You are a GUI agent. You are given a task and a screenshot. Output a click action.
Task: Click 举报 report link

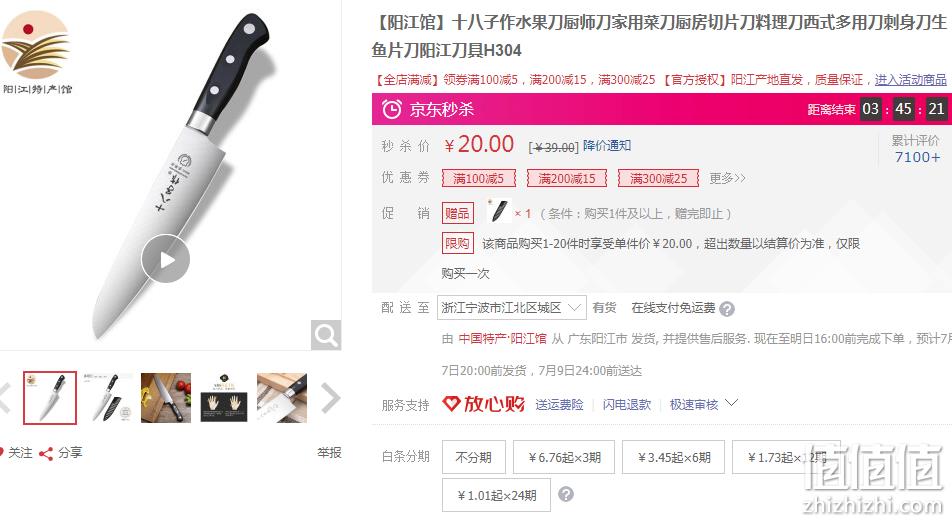[329, 453]
